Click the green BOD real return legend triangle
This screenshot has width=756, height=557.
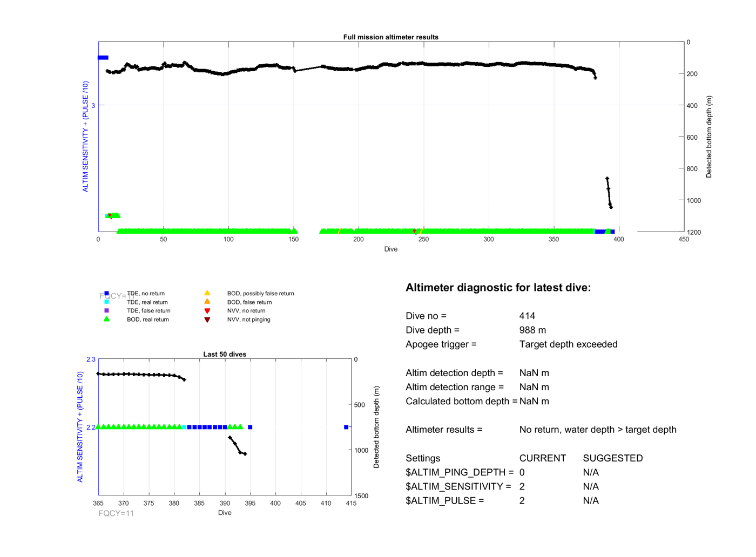pyautogui.click(x=106, y=319)
